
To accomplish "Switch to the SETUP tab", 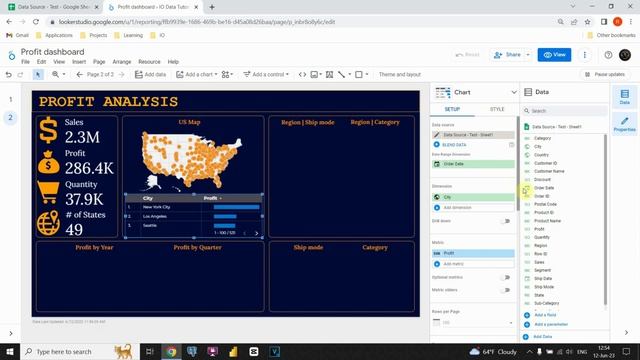I will pyautogui.click(x=452, y=109).
